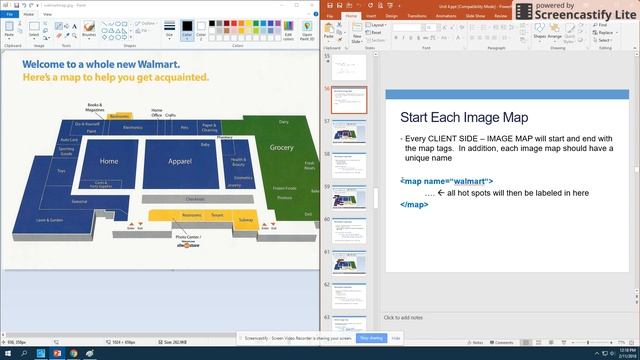The width and height of the screenshot is (640, 360).
Task: Select Color 2 in Paint
Action: pyautogui.click(x=201, y=31)
